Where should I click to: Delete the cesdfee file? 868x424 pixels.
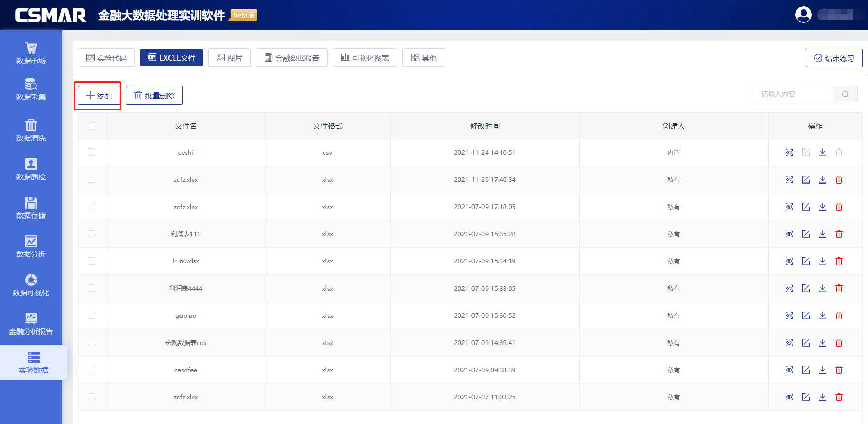[839, 370]
